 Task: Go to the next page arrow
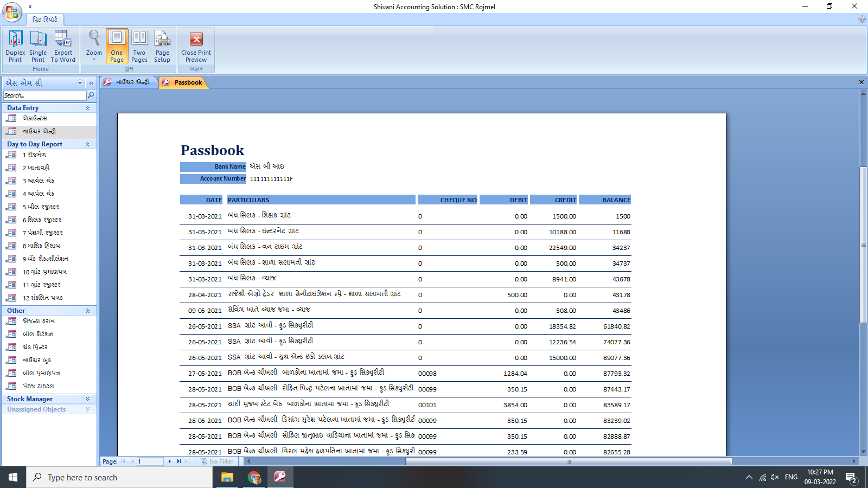170,461
